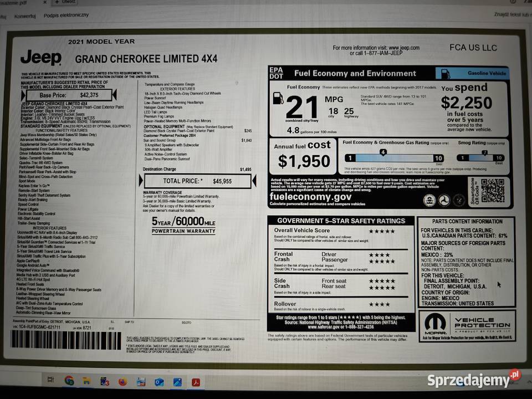Click the Destination Charge $1,495 line
The width and height of the screenshot is (532, 399).
click(x=197, y=169)
